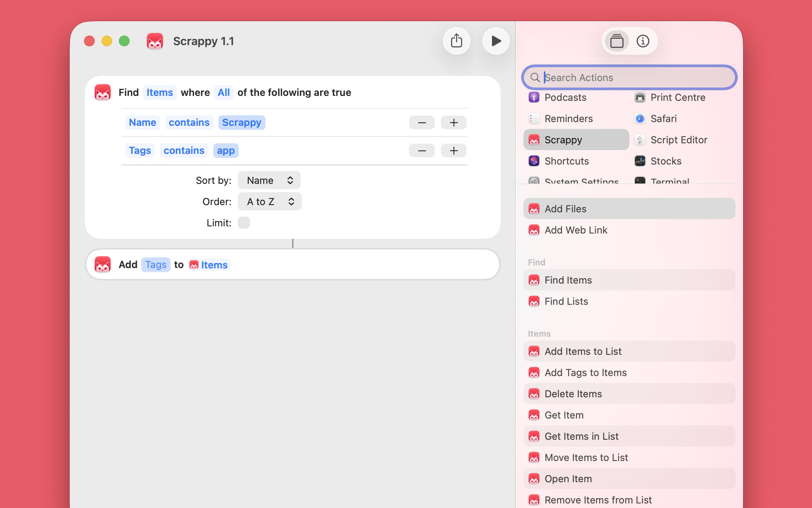
Task: Choose the Get Items in List action
Action: pyautogui.click(x=629, y=436)
